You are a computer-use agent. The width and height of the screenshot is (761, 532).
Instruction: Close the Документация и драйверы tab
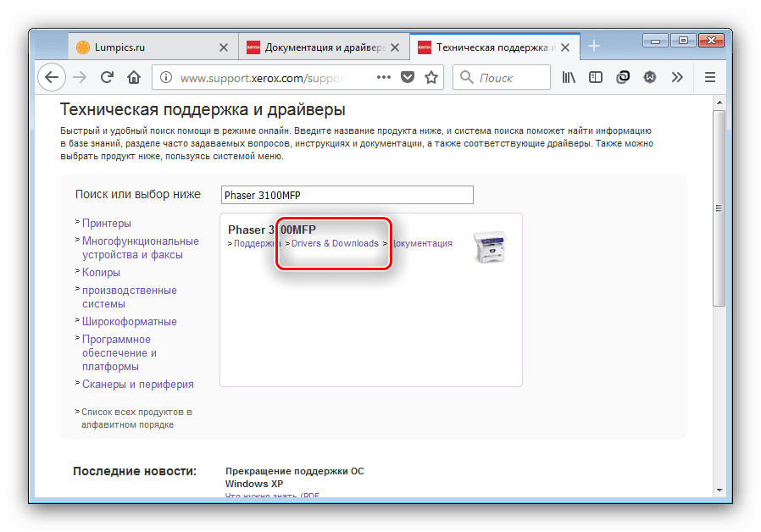(x=395, y=47)
